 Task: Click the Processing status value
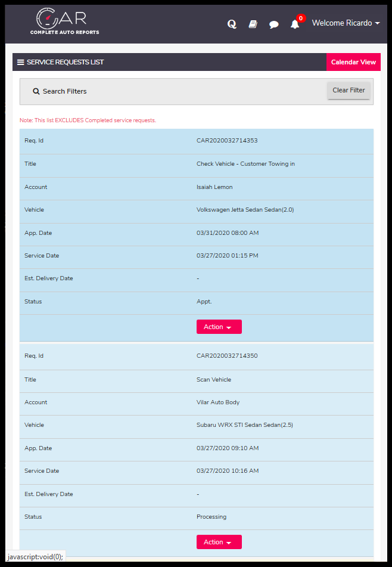point(211,517)
